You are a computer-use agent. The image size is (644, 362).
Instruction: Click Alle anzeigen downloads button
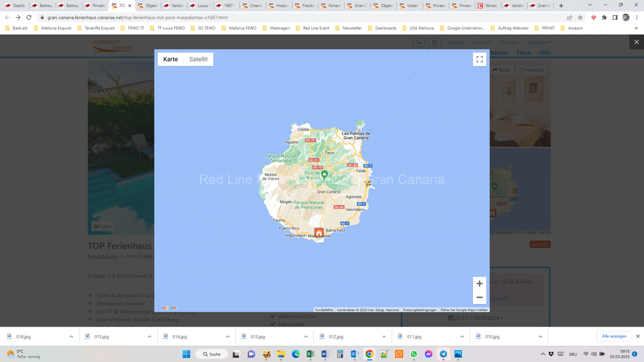point(614,336)
